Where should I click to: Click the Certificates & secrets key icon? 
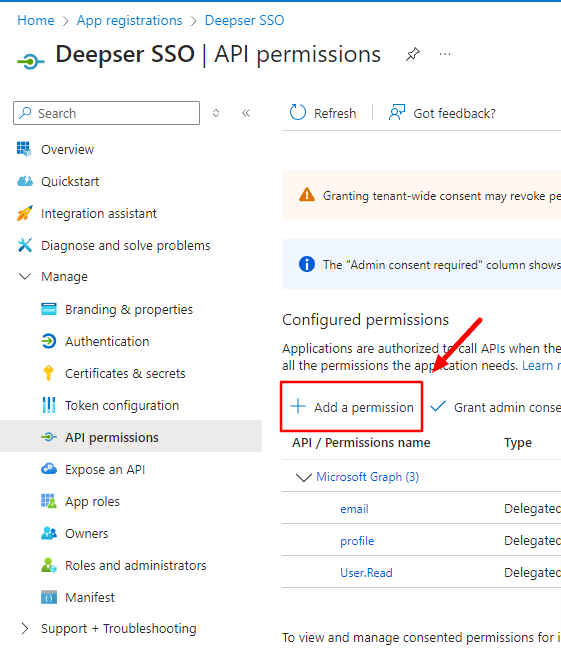click(49, 373)
